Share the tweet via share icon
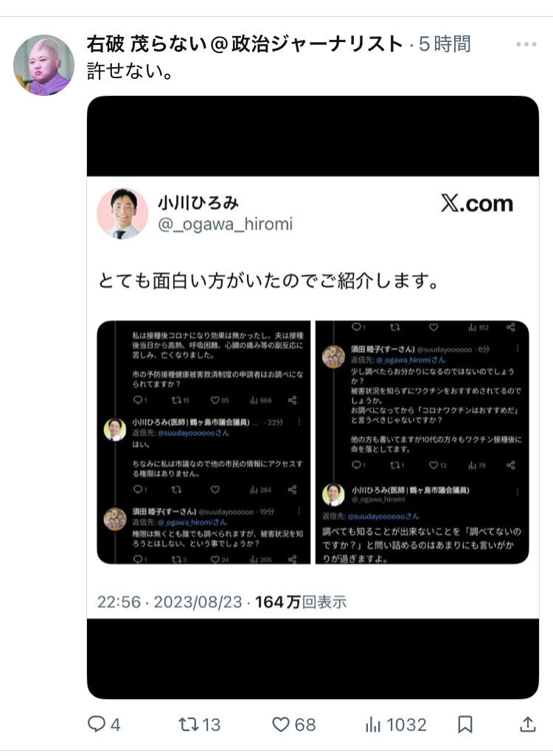 pyautogui.click(x=528, y=724)
